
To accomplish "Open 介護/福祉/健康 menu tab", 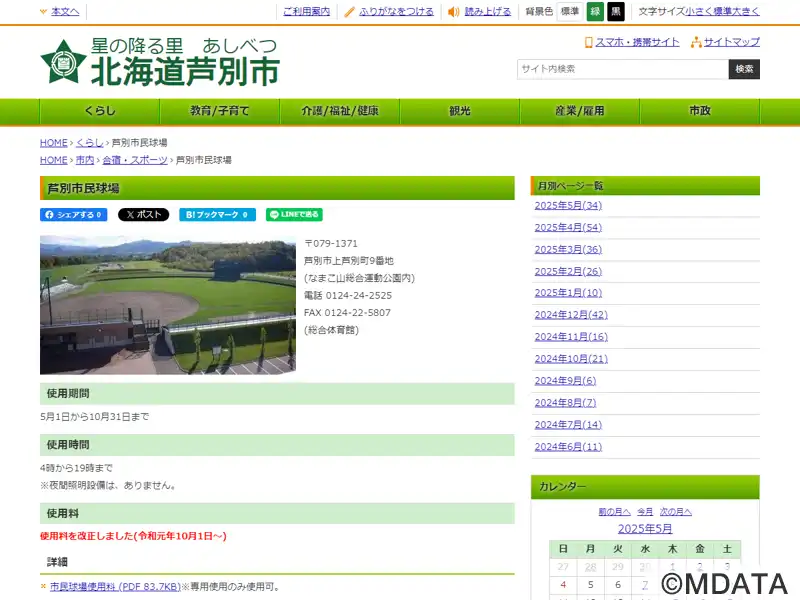I will click(340, 111).
